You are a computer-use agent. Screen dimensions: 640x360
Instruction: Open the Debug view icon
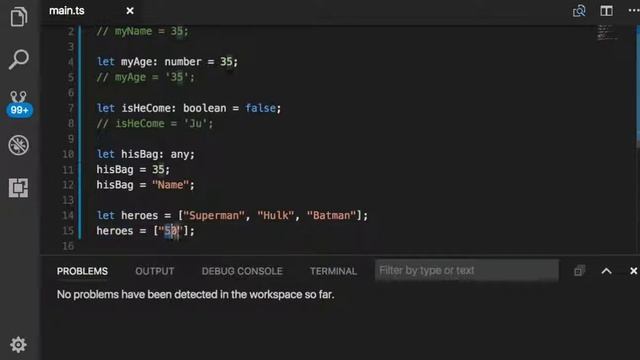point(19,145)
